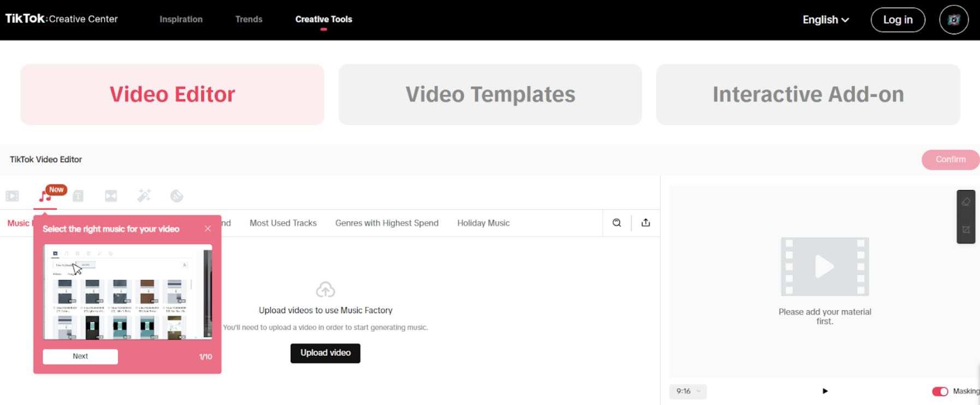
Task: Select the crop tool in preview panel
Action: coord(966,230)
